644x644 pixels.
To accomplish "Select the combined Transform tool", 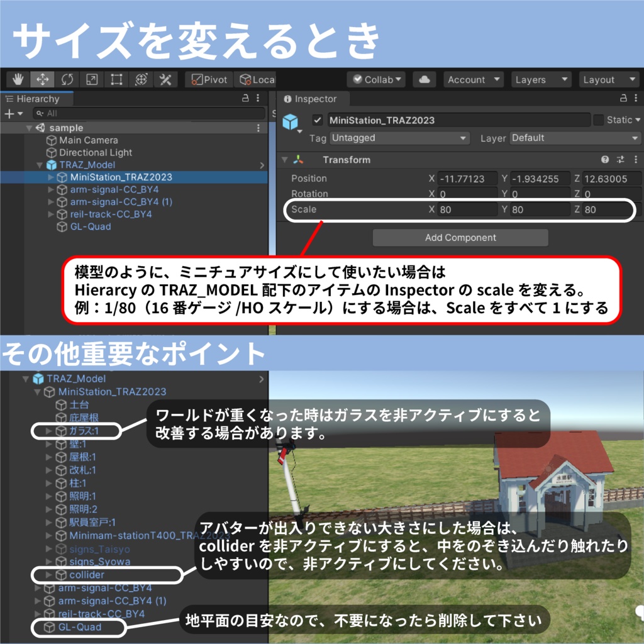I will [x=141, y=79].
